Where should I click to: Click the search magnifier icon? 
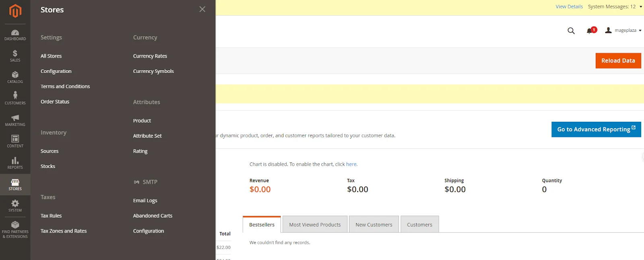[x=571, y=31]
